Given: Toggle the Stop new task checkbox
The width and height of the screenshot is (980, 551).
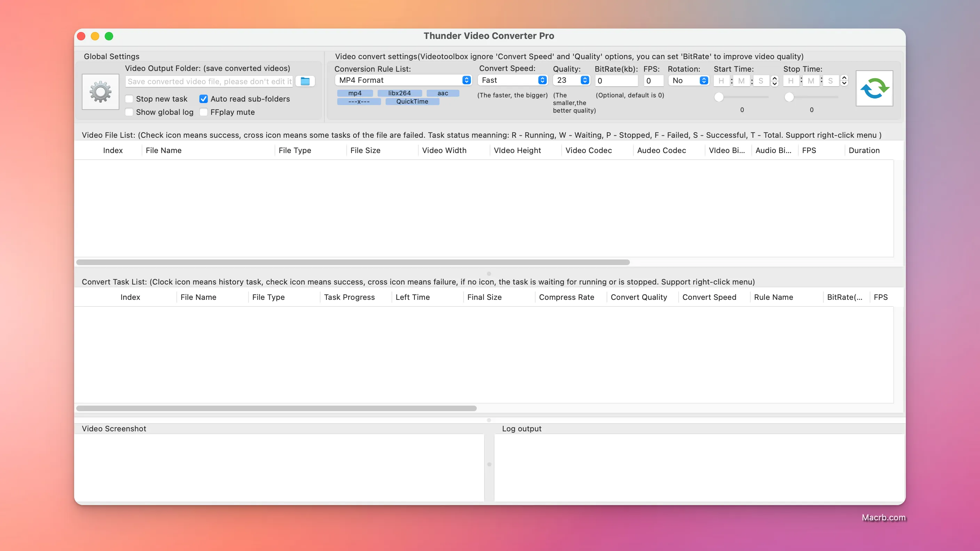Looking at the screenshot, I should (129, 98).
